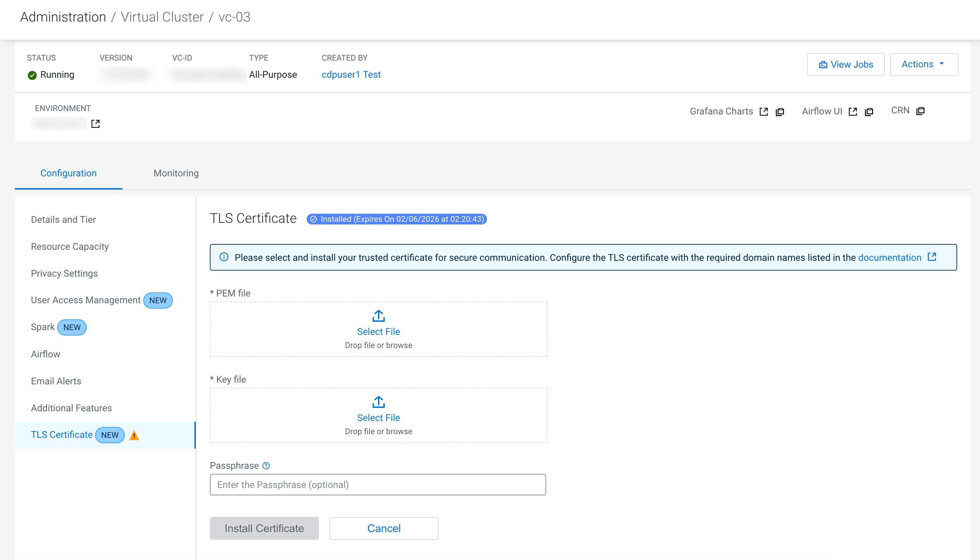Click the Passphrase help icon
The image size is (980, 560).
266,466
